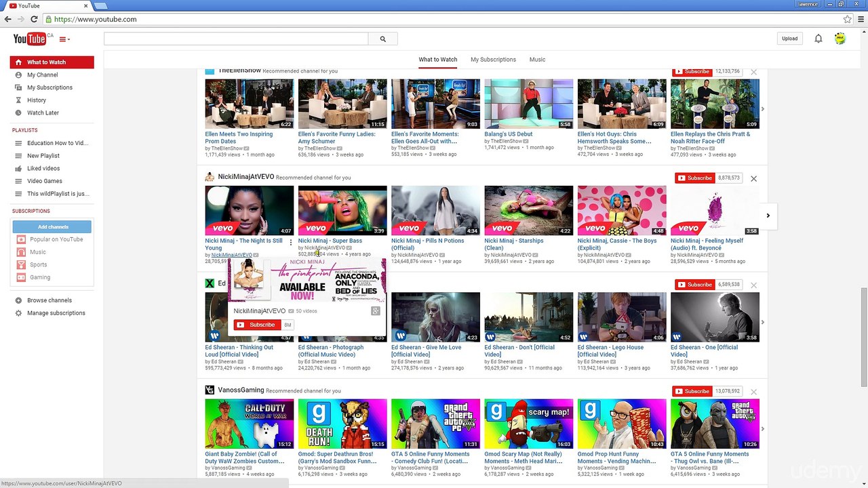
Task: Play Balang's US Debut thumbnail
Action: click(528, 104)
